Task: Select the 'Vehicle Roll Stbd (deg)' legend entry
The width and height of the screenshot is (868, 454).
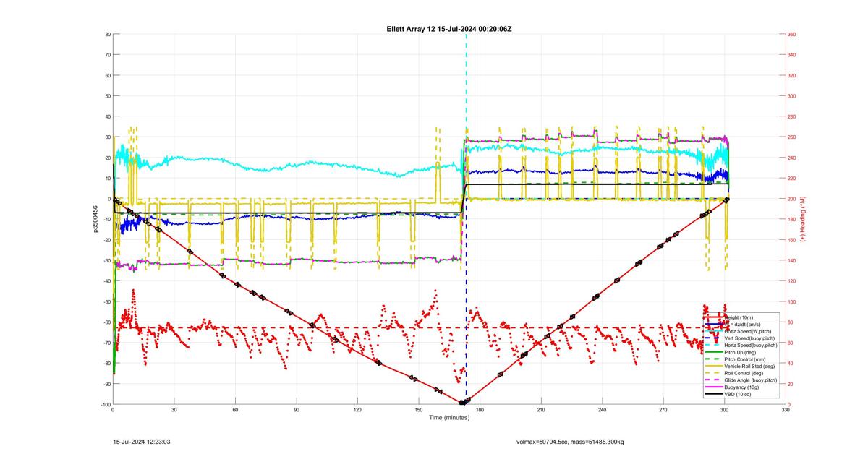Action: 749,367
